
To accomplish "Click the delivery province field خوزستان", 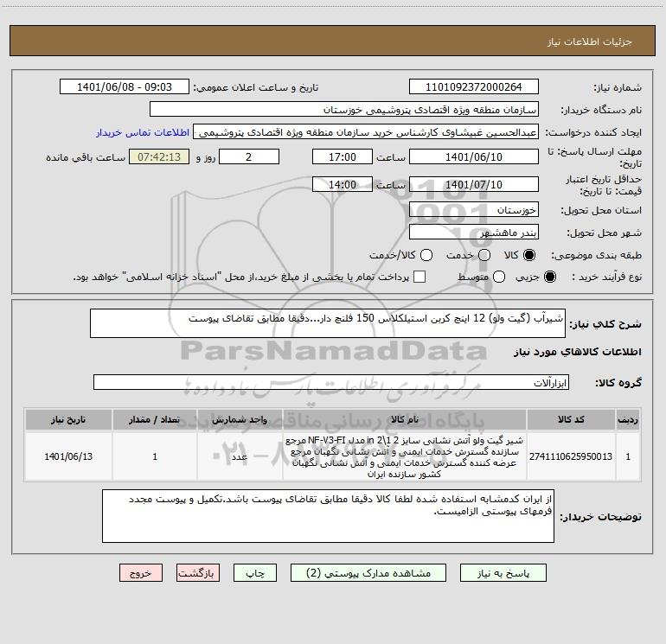I will [x=474, y=209].
